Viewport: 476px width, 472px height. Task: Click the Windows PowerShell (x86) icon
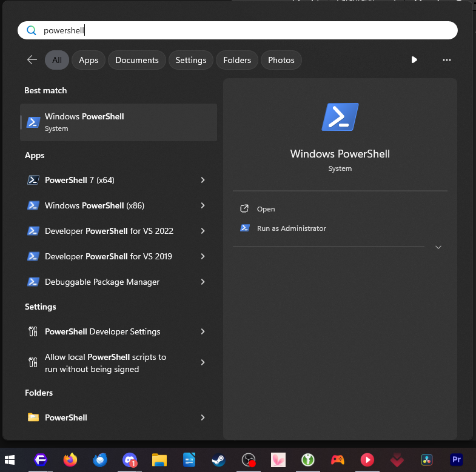33,205
